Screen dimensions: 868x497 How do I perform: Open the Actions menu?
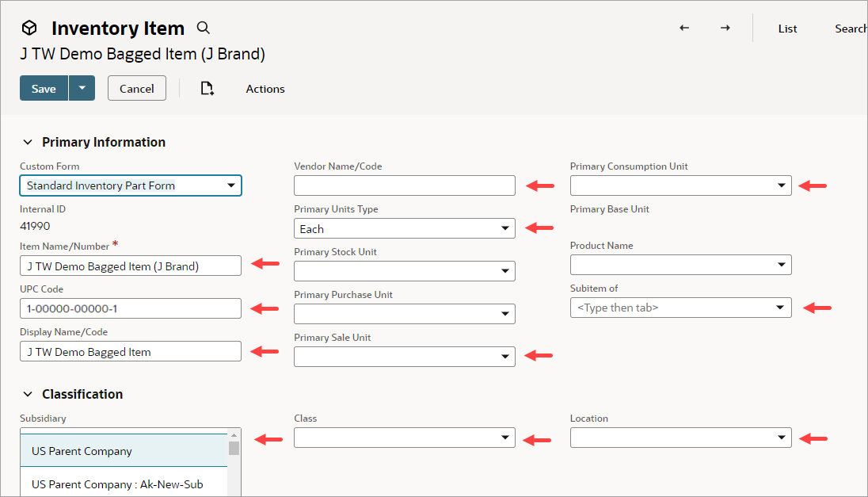pos(265,89)
